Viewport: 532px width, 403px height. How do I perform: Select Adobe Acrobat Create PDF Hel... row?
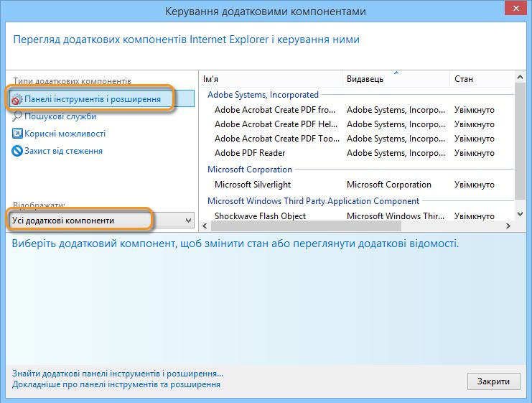[x=357, y=124]
